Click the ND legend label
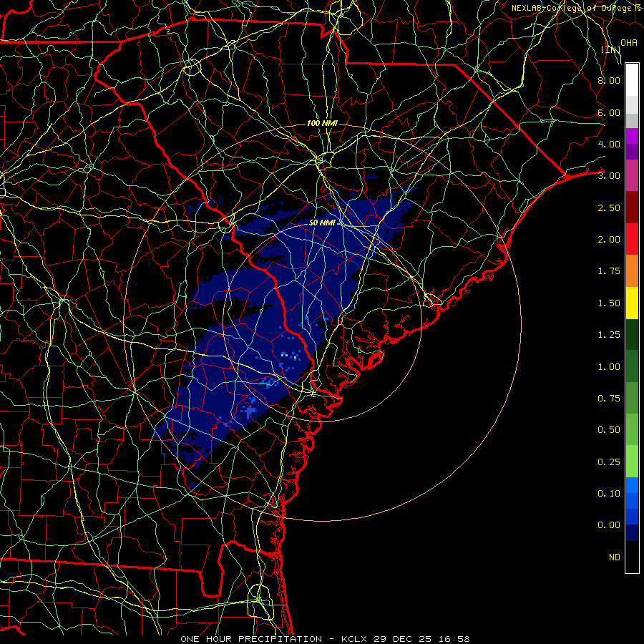Image resolution: width=644 pixels, height=644 pixels. point(615,557)
